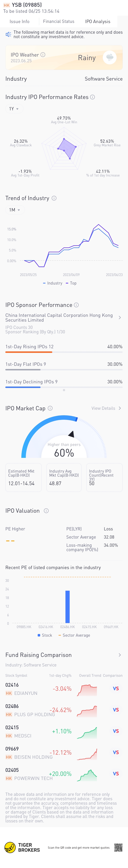Show IPO Sponsor Performance info tooltip
This screenshot has width=128, height=868.
tap(76, 305)
